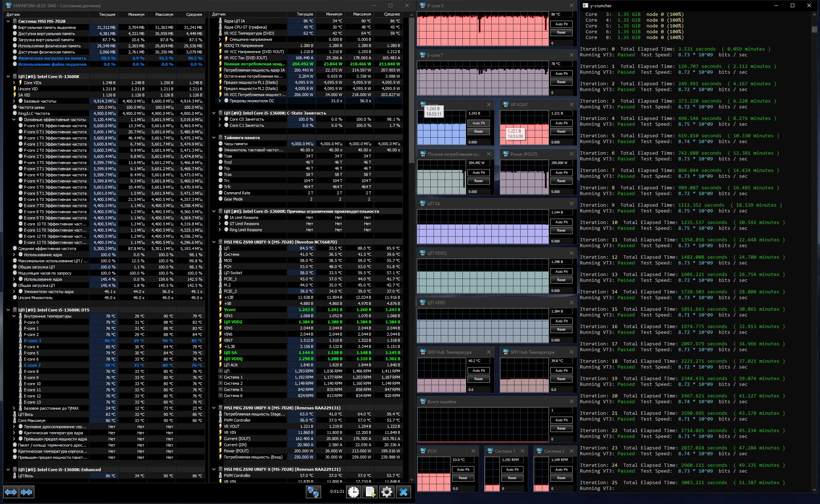This screenshot has height=504, width=820.
Task: Open the remote monitoring computers icon
Action: 313,492
